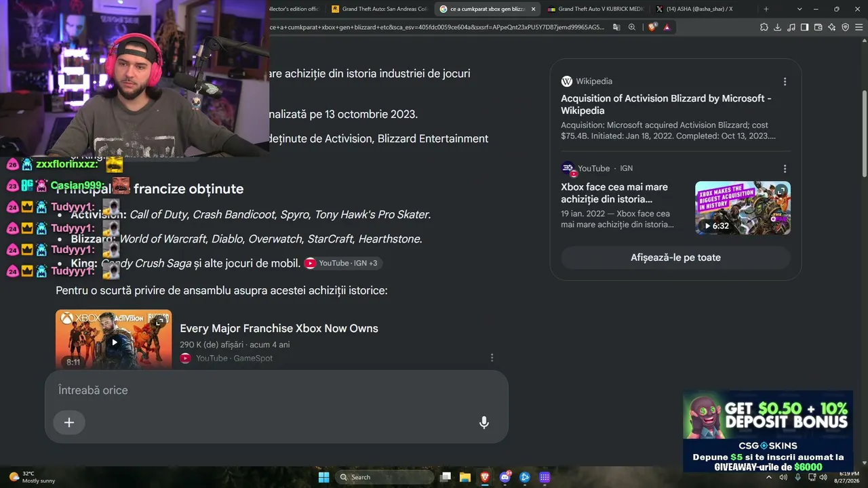Click chat username Casian999

click(76, 186)
